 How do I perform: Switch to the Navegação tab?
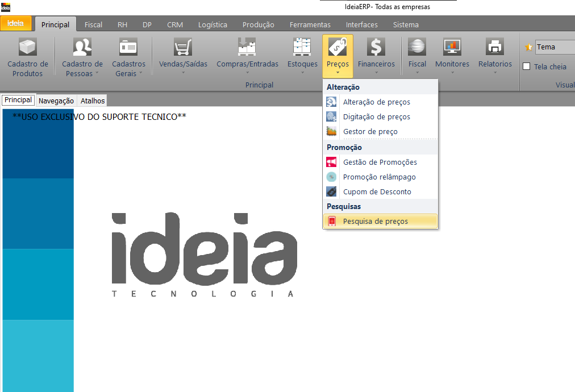[x=56, y=101]
